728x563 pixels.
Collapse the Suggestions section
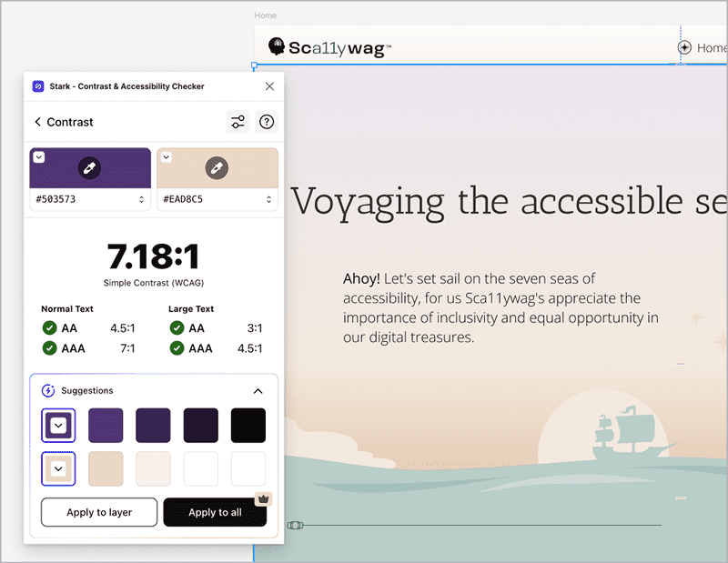[x=258, y=391]
